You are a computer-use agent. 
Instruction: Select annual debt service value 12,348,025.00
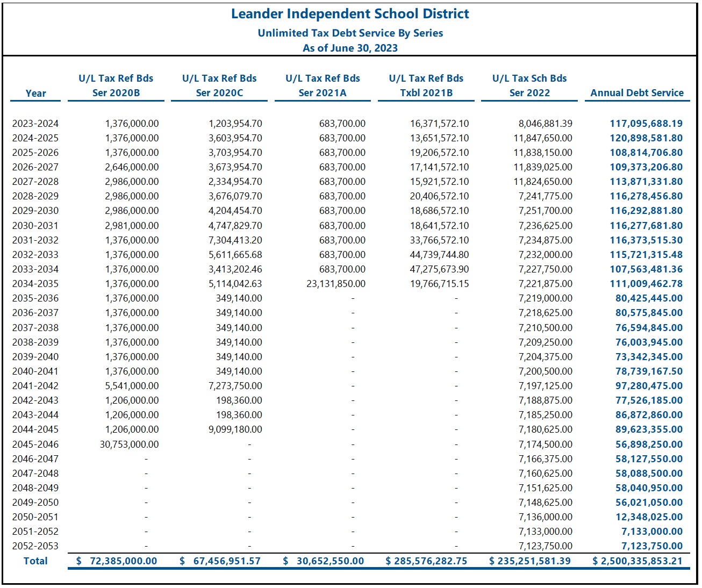[x=649, y=517]
